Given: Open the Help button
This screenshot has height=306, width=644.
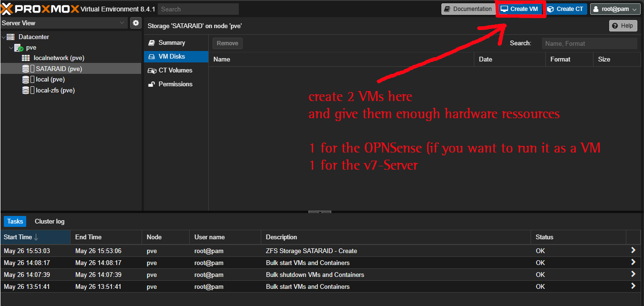Looking at the screenshot, I should pyautogui.click(x=623, y=26).
